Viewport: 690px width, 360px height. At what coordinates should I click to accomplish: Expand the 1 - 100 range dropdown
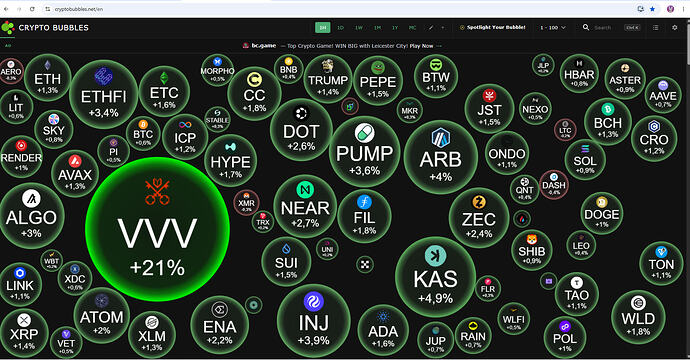pyautogui.click(x=552, y=27)
